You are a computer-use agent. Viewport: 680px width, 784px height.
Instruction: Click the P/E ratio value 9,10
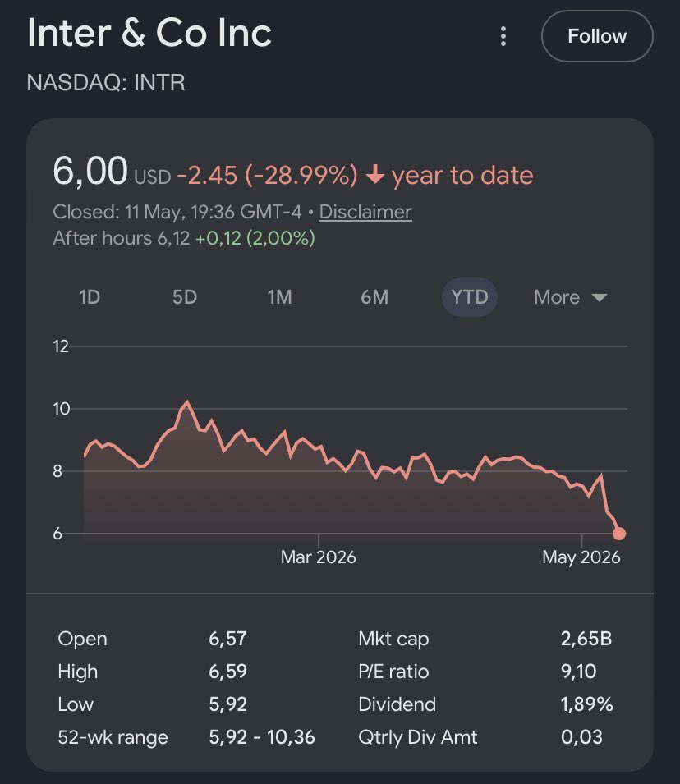tap(578, 671)
